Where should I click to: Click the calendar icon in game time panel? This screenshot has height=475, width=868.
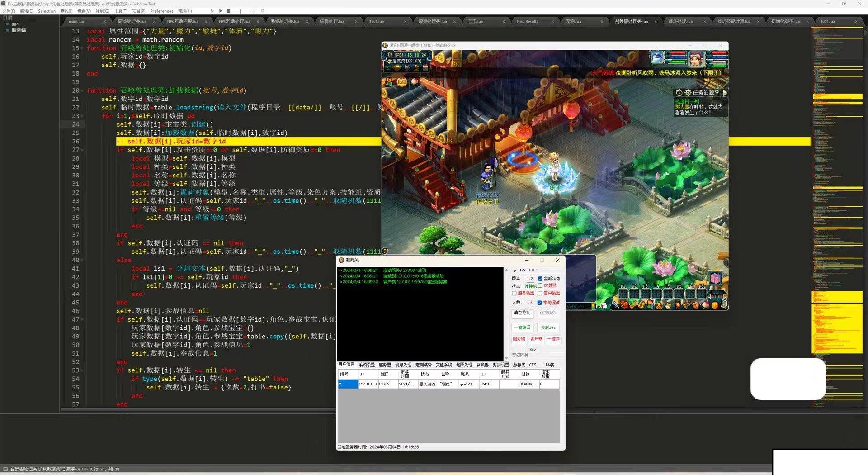tap(425, 67)
